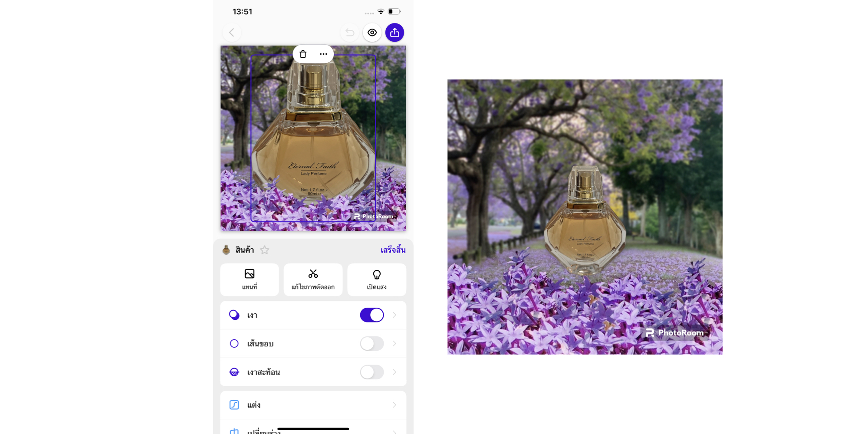Toggle the eye preview icon
This screenshot has width=868, height=434.
point(372,33)
